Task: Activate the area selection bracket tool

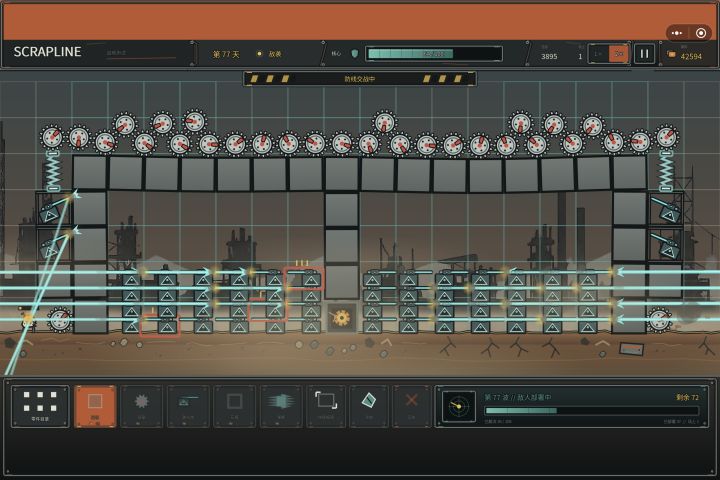Action: [x=326, y=406]
